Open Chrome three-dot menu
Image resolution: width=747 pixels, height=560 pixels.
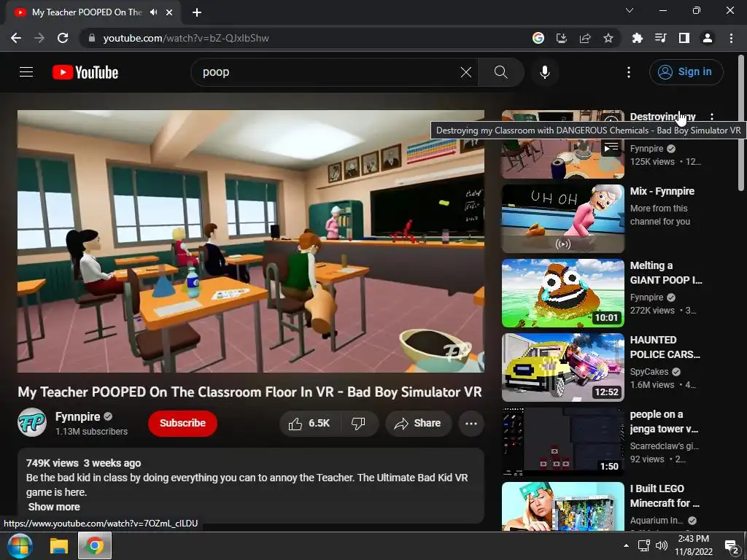[731, 38]
